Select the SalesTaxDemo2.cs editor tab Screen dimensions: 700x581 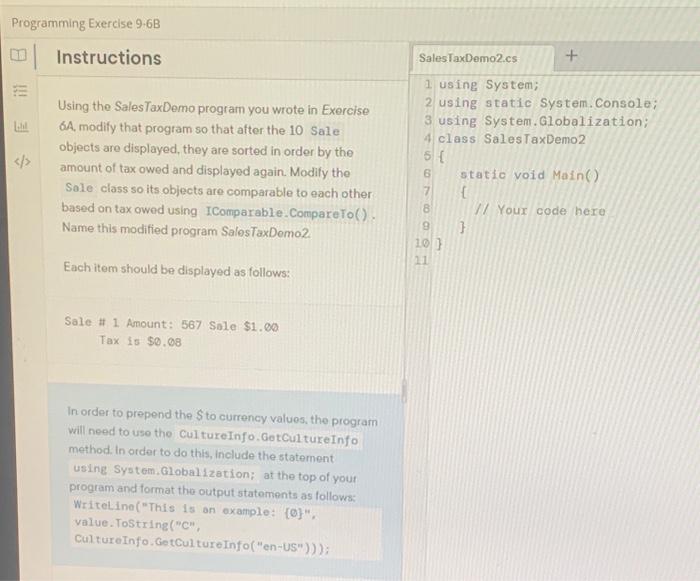pos(482,59)
